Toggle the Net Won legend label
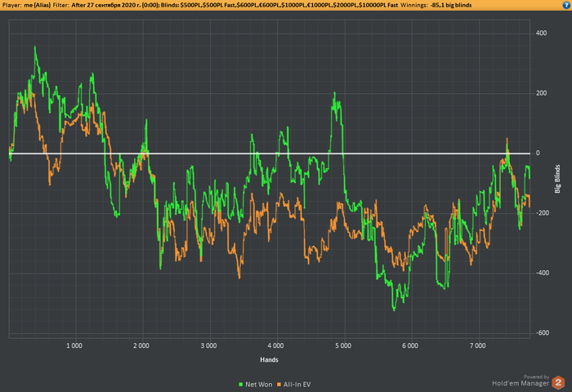Viewport: 572px width, 392px height. (x=259, y=385)
